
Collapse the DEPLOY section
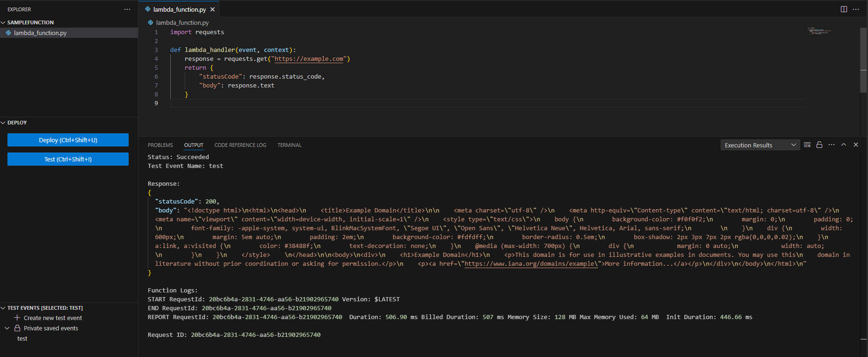coord(3,123)
